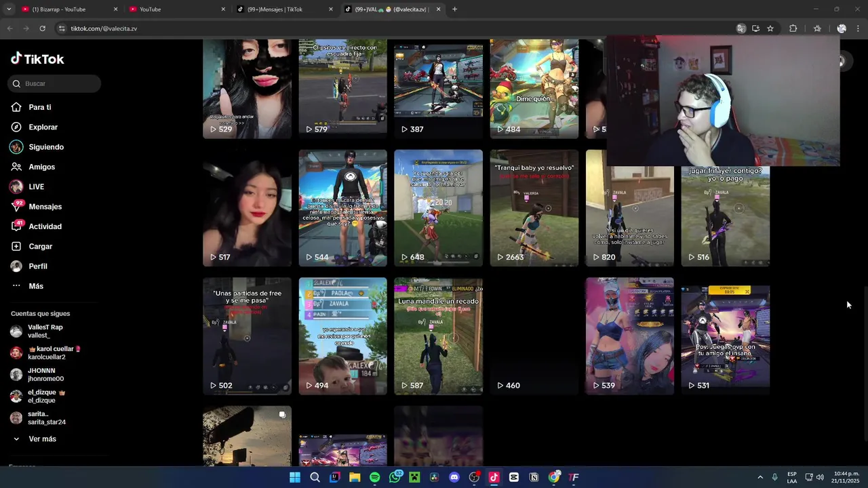Image resolution: width=868 pixels, height=488 pixels.
Task: Bookmark this page with star icon
Action: tap(770, 28)
